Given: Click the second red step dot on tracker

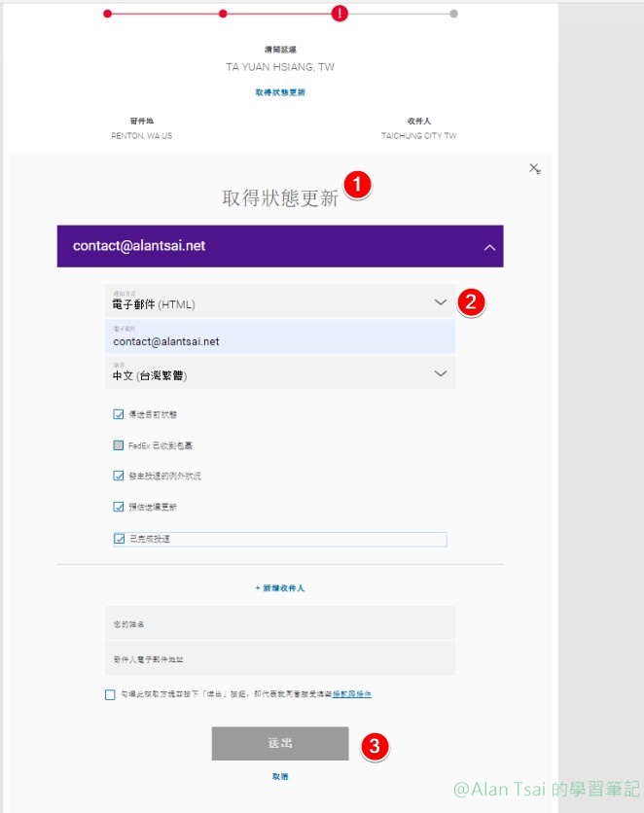Looking at the screenshot, I should [x=223, y=14].
